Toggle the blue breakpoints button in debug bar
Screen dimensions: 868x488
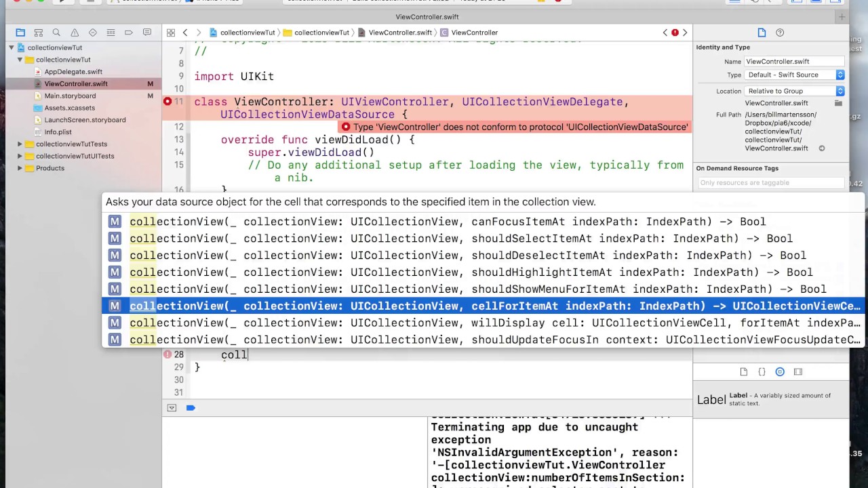(191, 408)
